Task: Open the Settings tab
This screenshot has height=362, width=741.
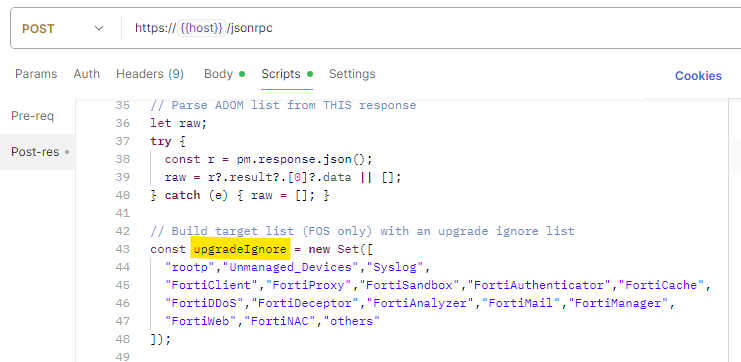Action: tap(352, 74)
